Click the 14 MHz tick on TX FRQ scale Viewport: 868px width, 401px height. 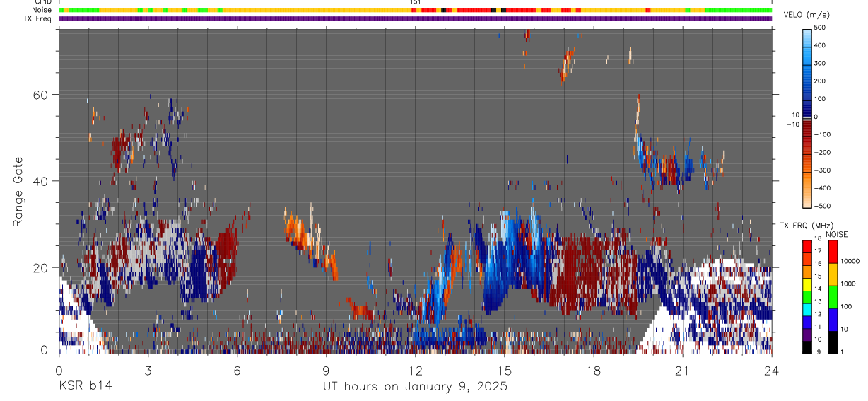click(x=819, y=289)
